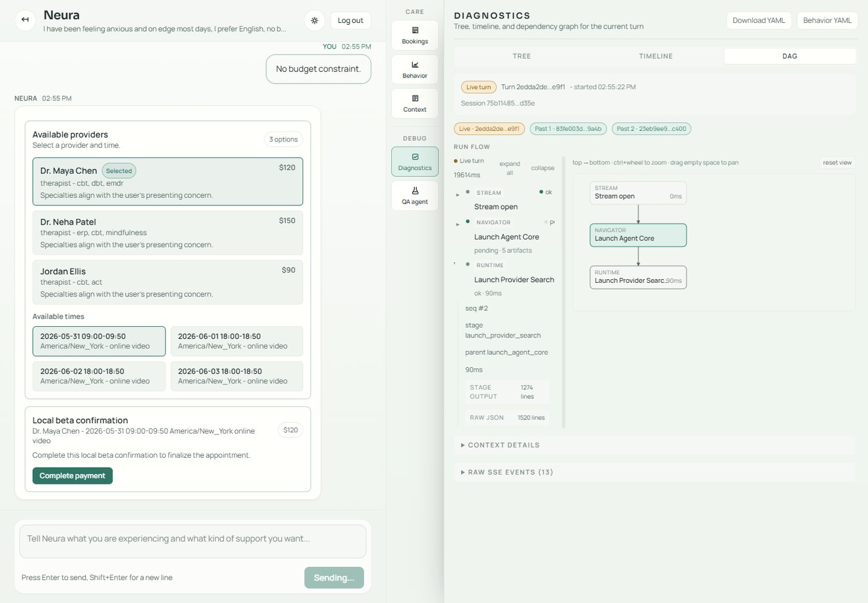Pick the 2026-06-03 18:00-18:50 time slot
The image size is (868, 603).
[236, 376]
